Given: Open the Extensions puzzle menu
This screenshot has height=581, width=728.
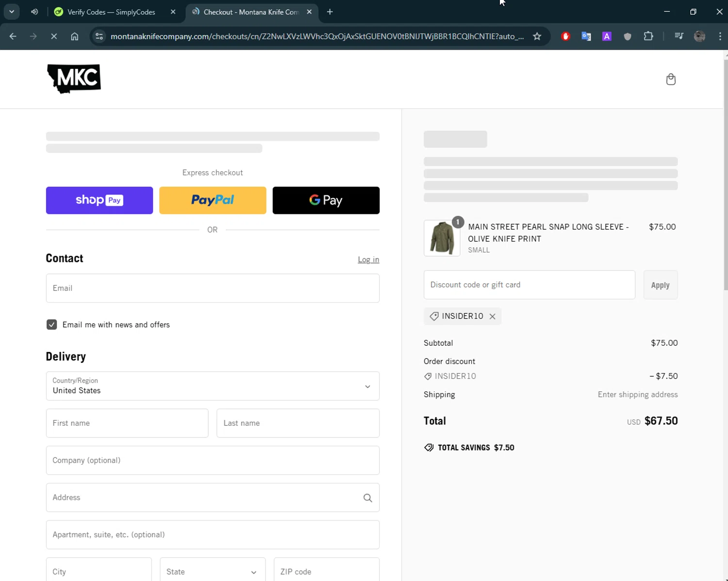Looking at the screenshot, I should click(x=648, y=36).
